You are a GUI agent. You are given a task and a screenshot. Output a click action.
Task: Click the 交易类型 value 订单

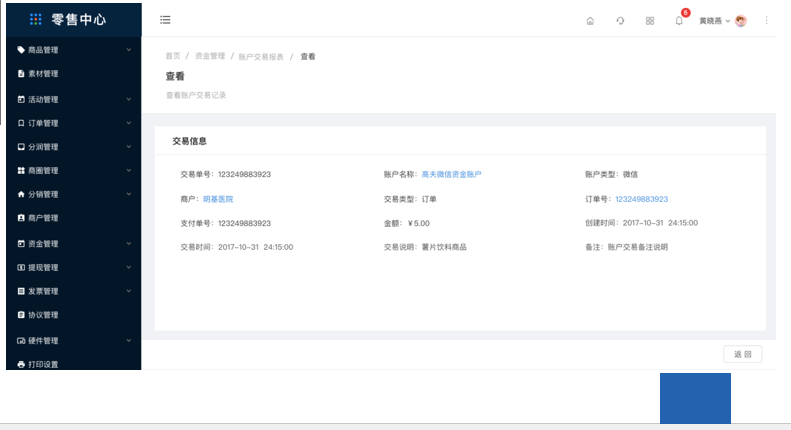pos(429,199)
